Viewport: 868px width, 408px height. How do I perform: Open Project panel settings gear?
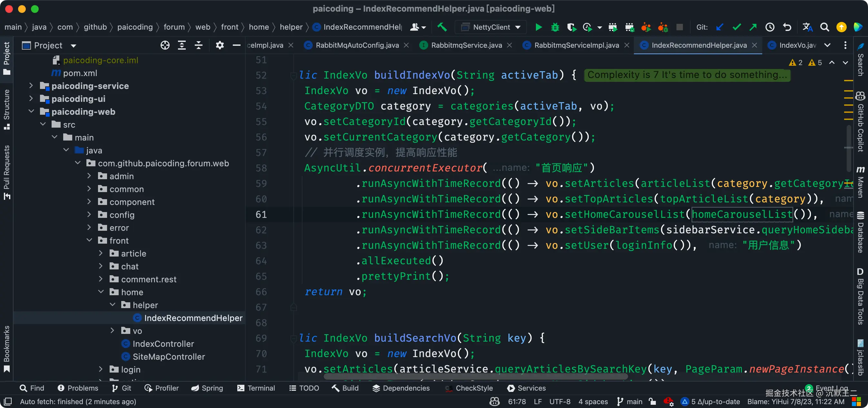click(x=220, y=45)
